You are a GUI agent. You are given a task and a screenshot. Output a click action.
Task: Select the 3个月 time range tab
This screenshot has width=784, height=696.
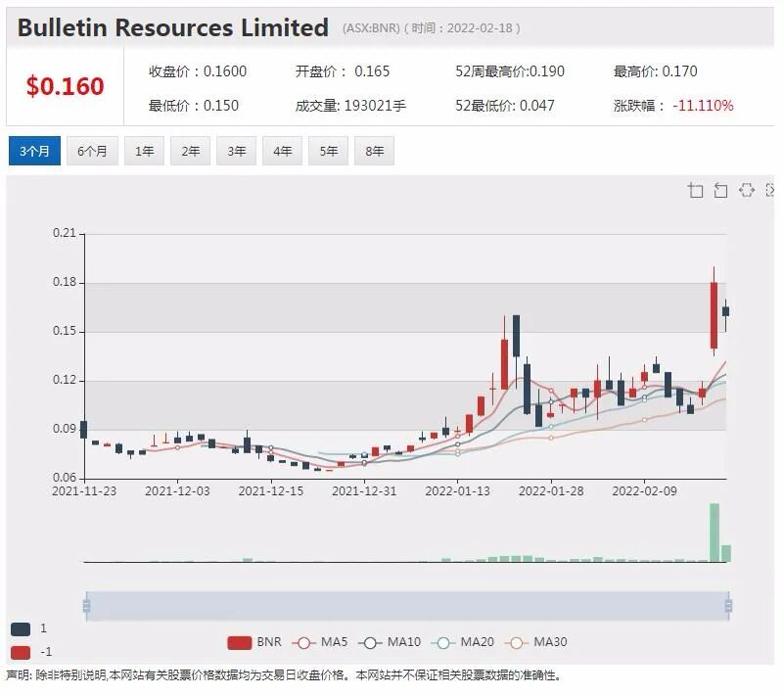pyautogui.click(x=34, y=151)
